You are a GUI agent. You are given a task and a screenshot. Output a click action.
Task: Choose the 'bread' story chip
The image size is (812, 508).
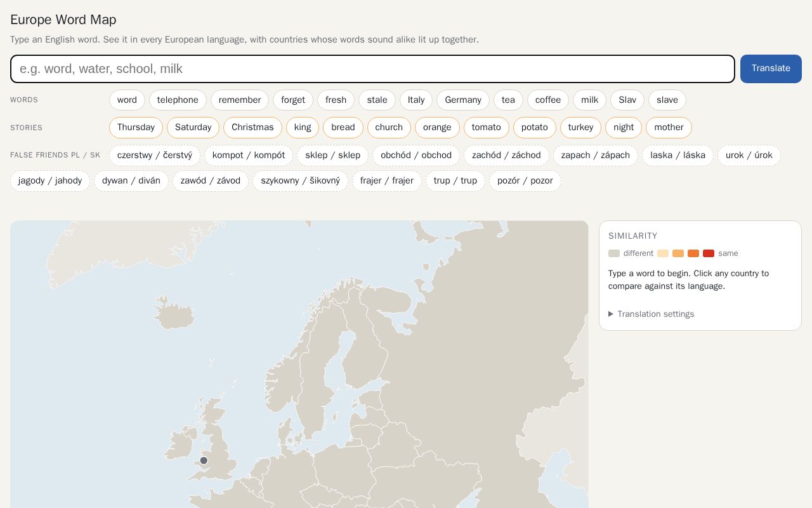click(x=343, y=128)
